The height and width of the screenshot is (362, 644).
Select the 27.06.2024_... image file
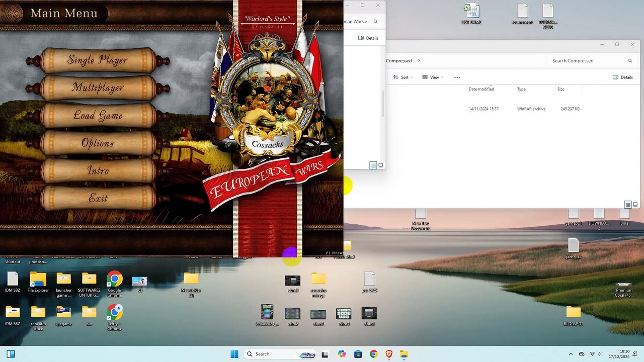point(267,315)
